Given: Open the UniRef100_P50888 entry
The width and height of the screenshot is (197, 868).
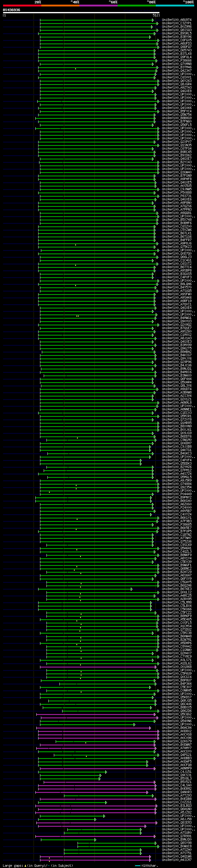Looking at the screenshot, I should pyautogui.click(x=177, y=193).
